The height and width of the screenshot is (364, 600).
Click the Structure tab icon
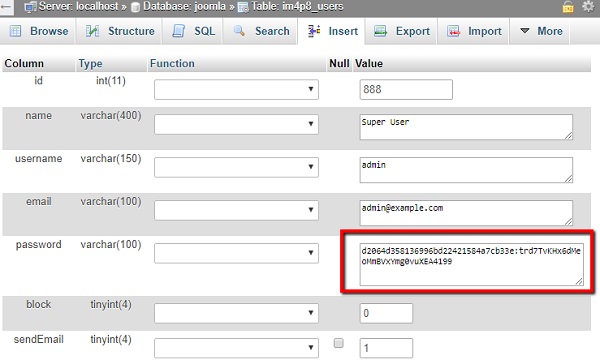coord(92,31)
